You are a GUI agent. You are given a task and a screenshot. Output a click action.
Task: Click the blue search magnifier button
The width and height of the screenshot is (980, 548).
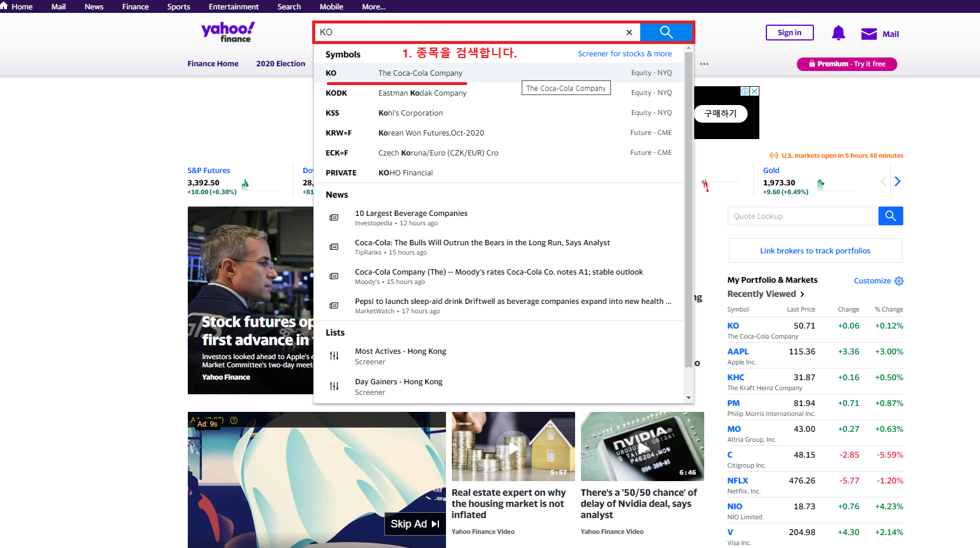pyautogui.click(x=666, y=32)
